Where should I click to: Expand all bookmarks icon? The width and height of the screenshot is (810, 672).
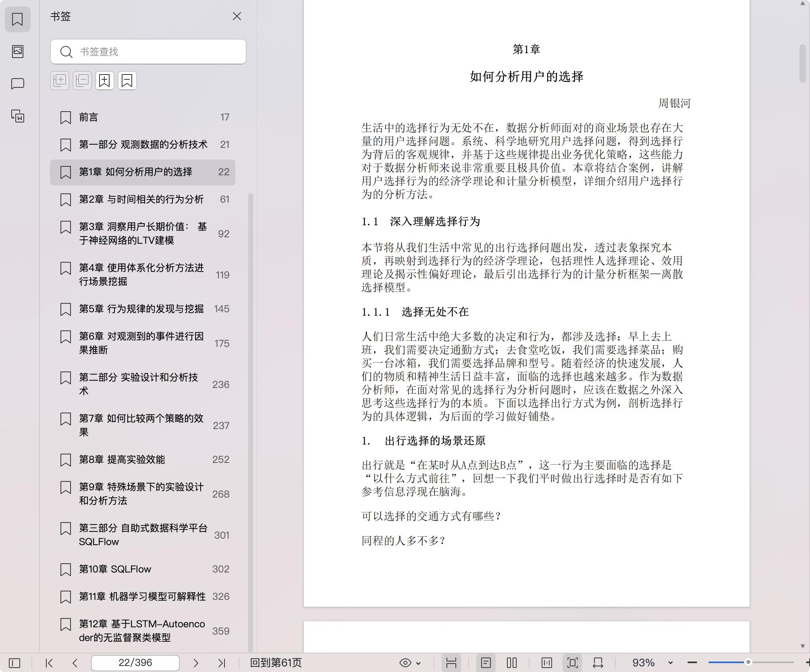(60, 81)
